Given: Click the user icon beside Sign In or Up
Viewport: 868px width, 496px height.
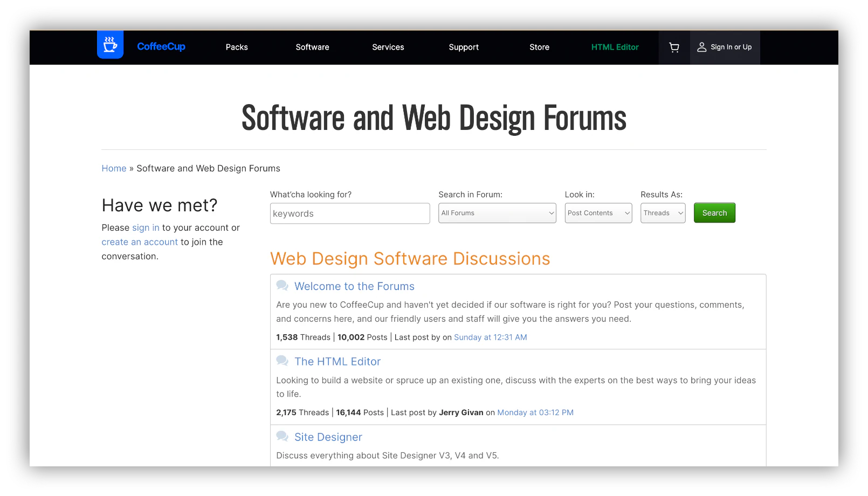Looking at the screenshot, I should 701,47.
